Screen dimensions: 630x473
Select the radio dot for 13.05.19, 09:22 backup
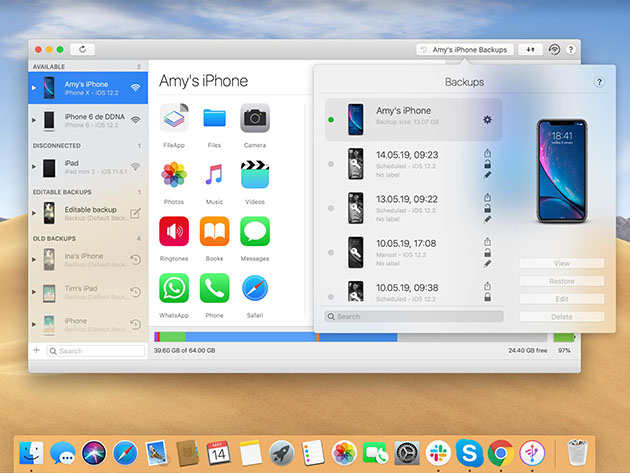[331, 208]
